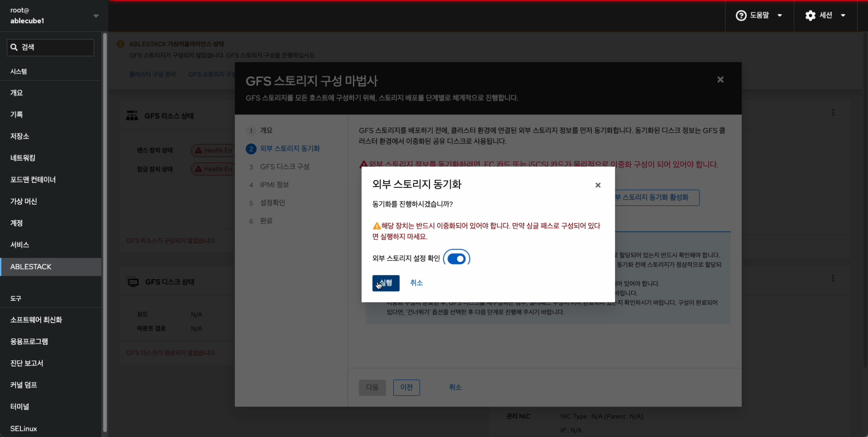Image resolution: width=868 pixels, height=437 pixels.
Task: Click the GFS resource status cluster icon
Action: pos(132,116)
